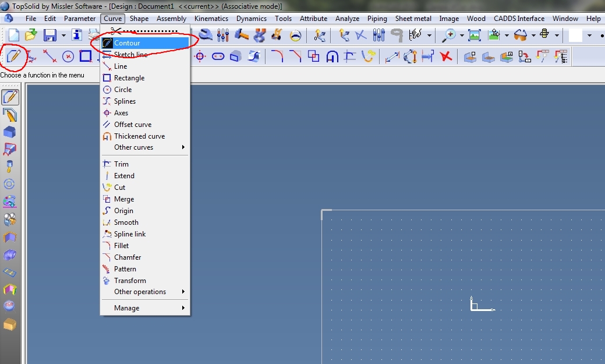Choose Circle in the Curve menu
This screenshot has width=605, height=364.
145,90
